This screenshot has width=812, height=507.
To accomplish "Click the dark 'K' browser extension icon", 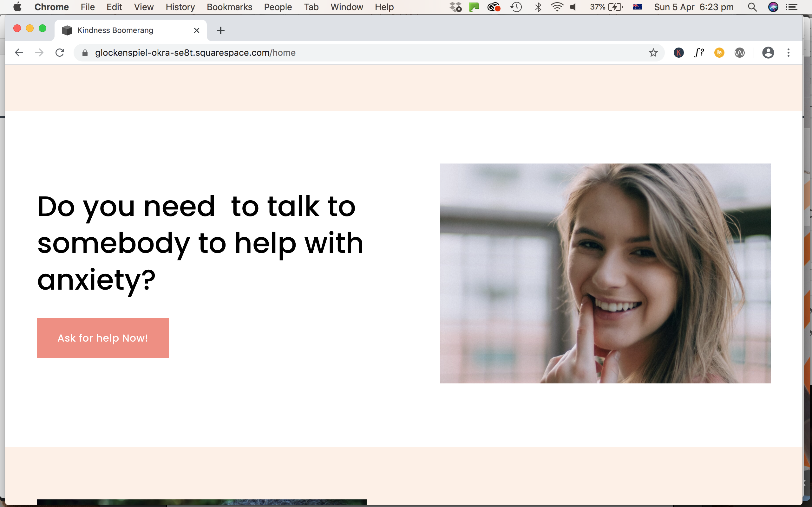I will click(x=678, y=52).
